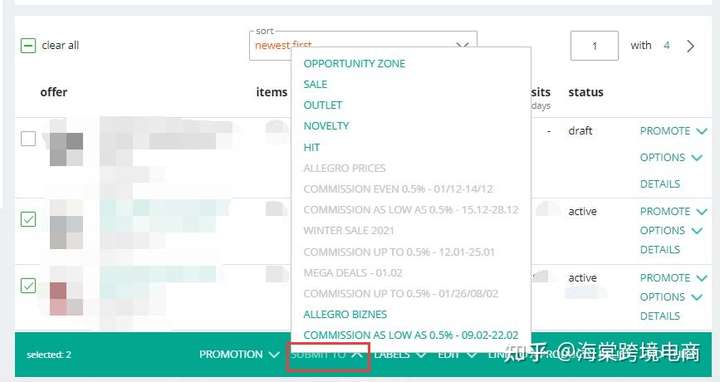This screenshot has height=382, width=720.
Task: Expand PROMOTE for first active offer
Action: (673, 212)
